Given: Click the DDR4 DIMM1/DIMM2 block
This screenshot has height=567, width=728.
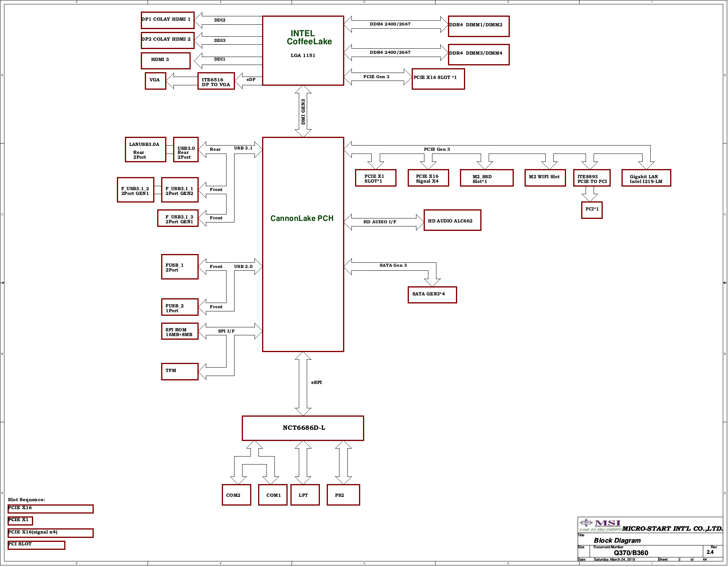Looking at the screenshot, I should (x=479, y=26).
